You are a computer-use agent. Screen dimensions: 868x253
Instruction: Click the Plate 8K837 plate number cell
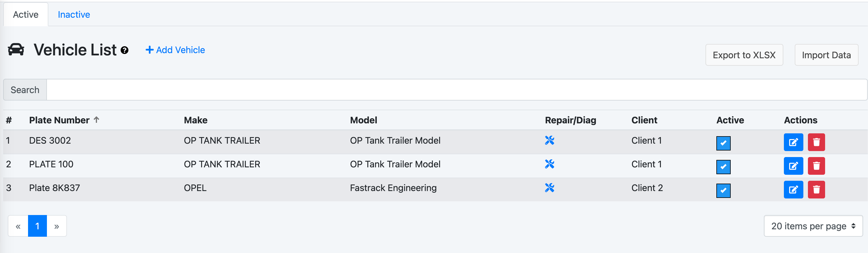point(54,188)
